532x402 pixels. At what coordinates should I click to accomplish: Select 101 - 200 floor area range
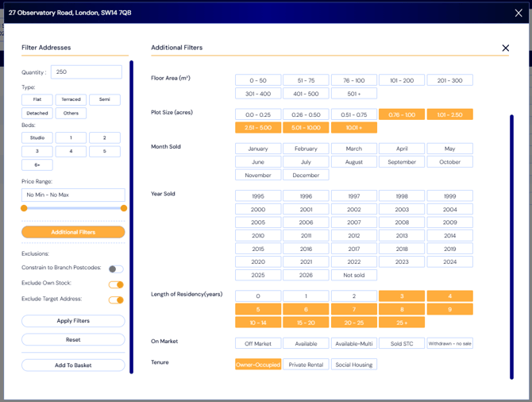402,80
